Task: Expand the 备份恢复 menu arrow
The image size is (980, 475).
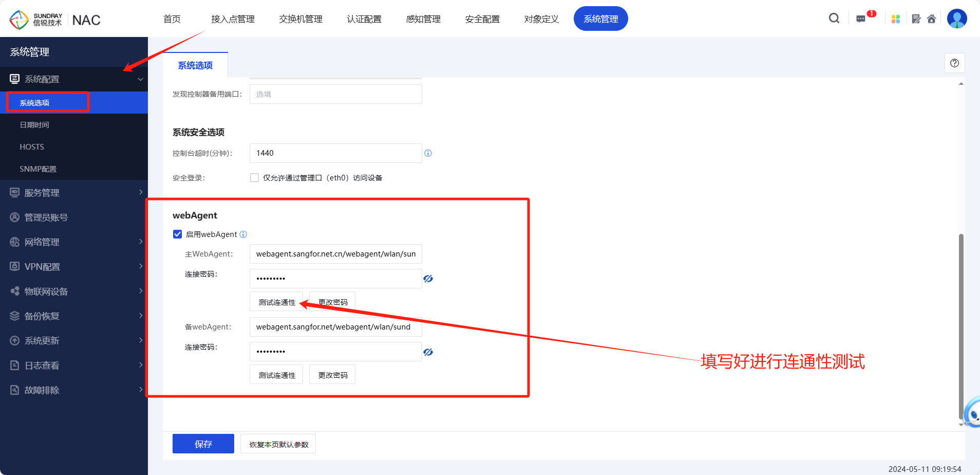Action: point(141,315)
